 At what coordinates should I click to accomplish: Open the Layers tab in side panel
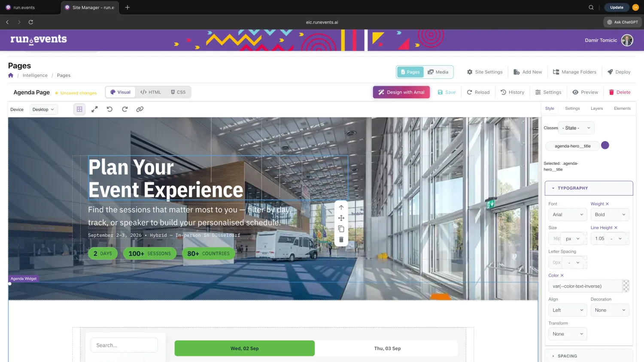click(597, 109)
